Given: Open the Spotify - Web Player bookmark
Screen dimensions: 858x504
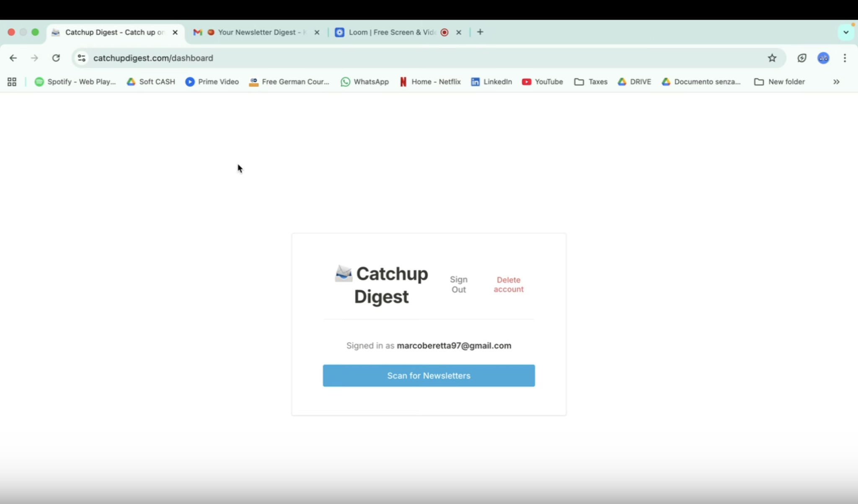Looking at the screenshot, I should 75,82.
